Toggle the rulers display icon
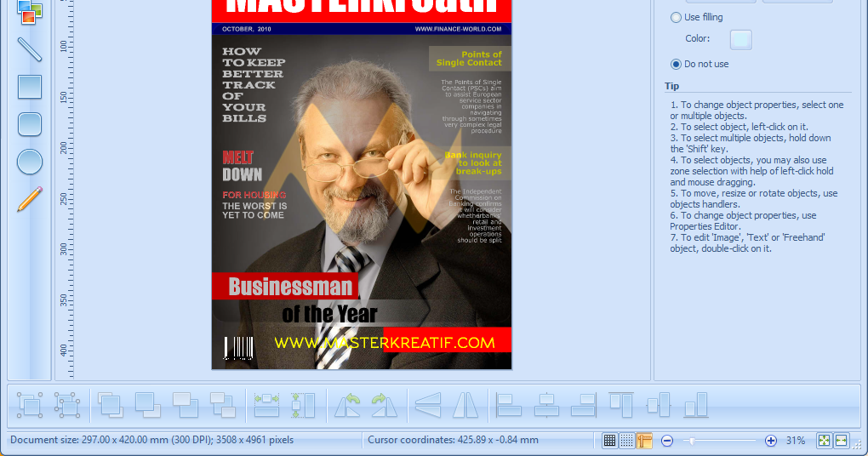Viewport: 868px width, 456px height. point(644,441)
